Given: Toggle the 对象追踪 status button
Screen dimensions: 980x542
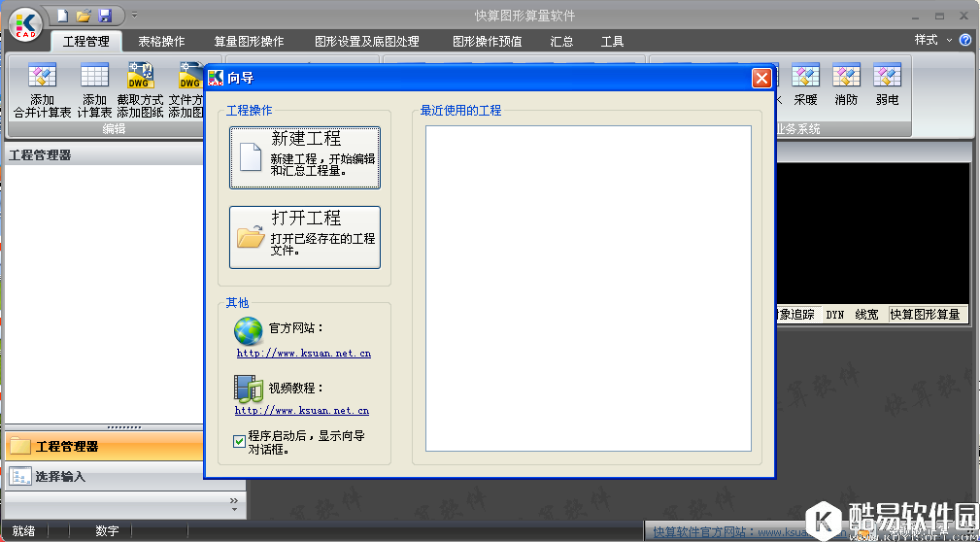Looking at the screenshot, I should click(797, 315).
